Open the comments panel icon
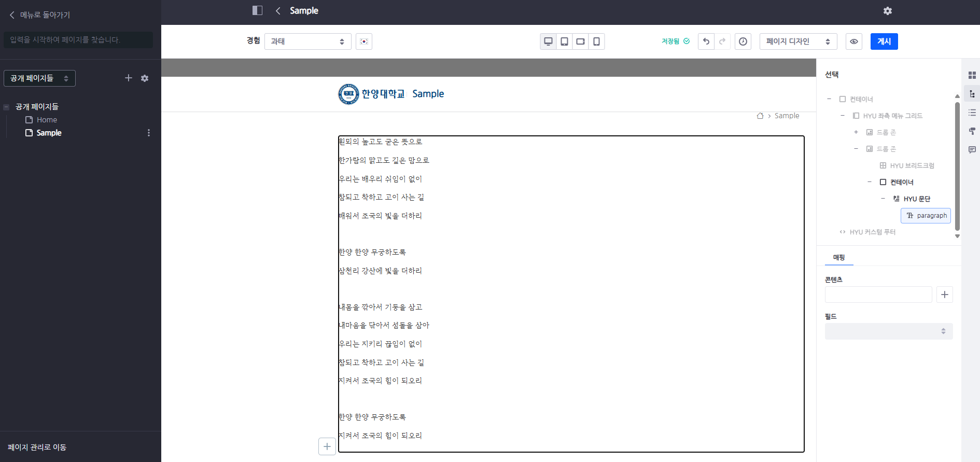Screen dimensions: 980x462 [x=972, y=150]
